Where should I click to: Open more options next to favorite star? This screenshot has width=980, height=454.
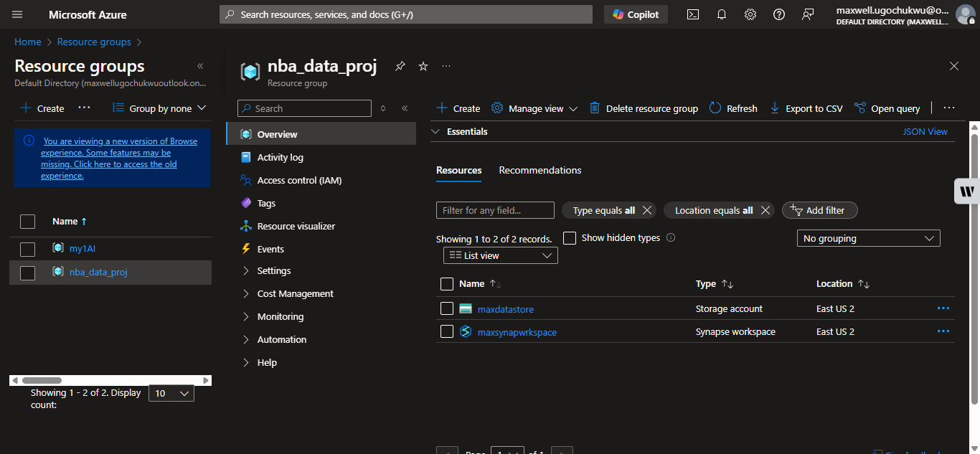click(x=446, y=66)
